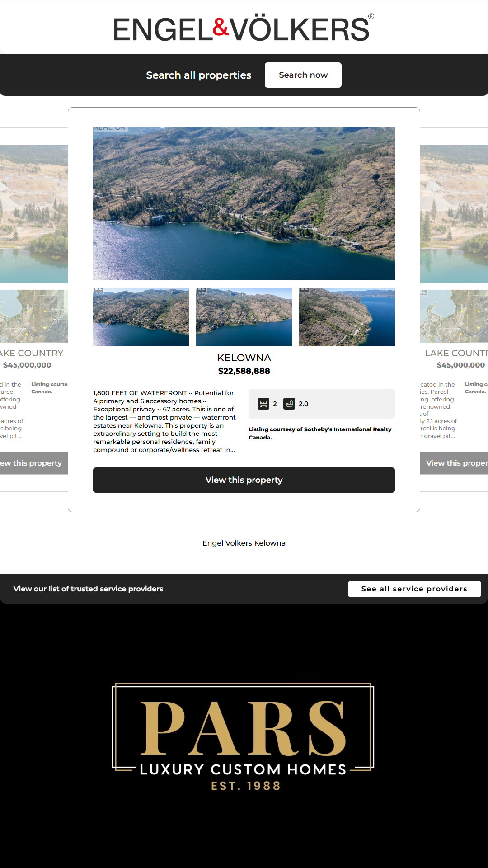Click the KELOWNA listing title

pyautogui.click(x=244, y=358)
